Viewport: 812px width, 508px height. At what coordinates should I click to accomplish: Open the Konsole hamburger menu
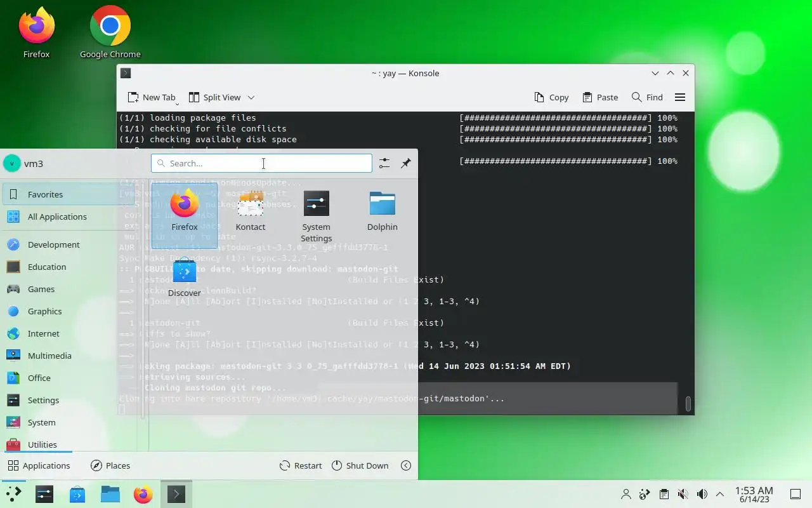coord(680,97)
